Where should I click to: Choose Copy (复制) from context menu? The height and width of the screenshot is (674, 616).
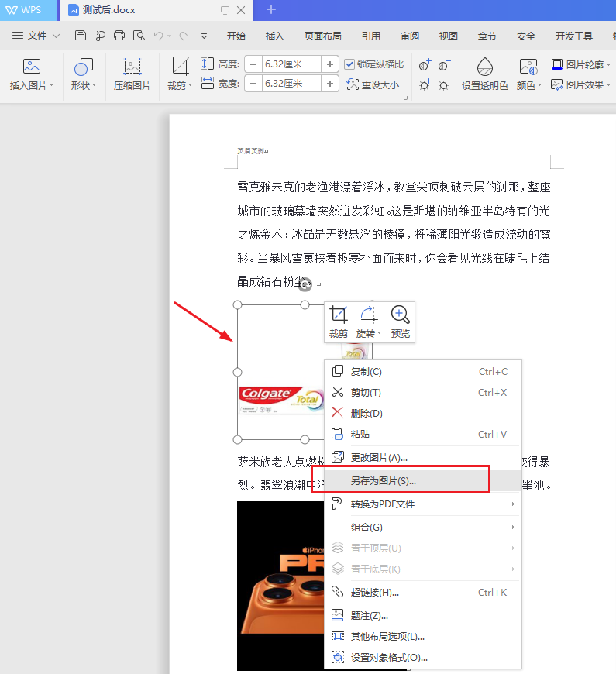pyautogui.click(x=422, y=371)
